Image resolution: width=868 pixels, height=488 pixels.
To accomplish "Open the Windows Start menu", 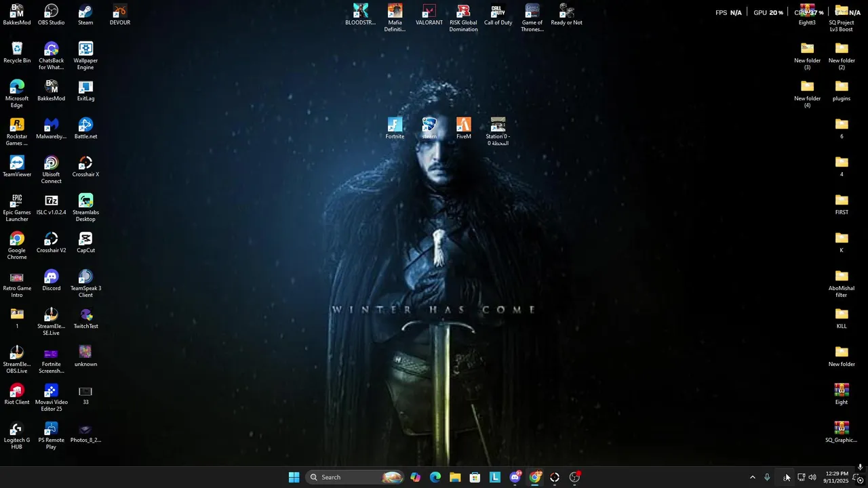I will coord(294,477).
